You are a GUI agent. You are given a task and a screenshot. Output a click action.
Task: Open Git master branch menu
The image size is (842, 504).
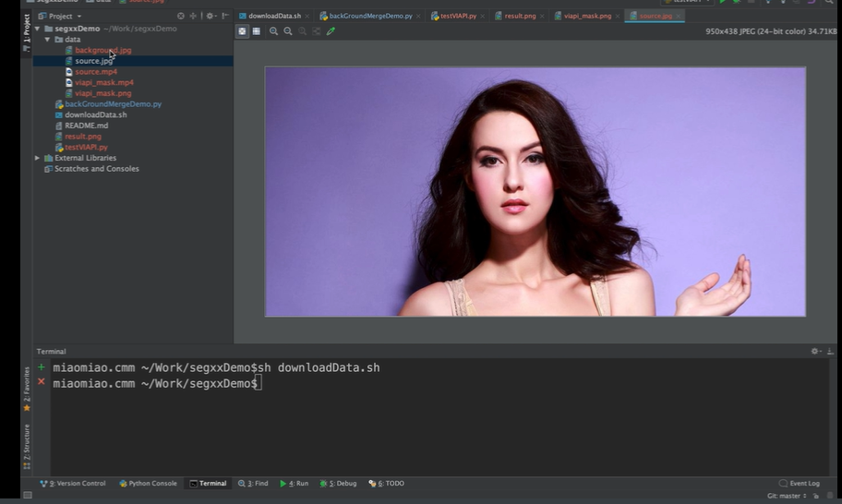[787, 496]
